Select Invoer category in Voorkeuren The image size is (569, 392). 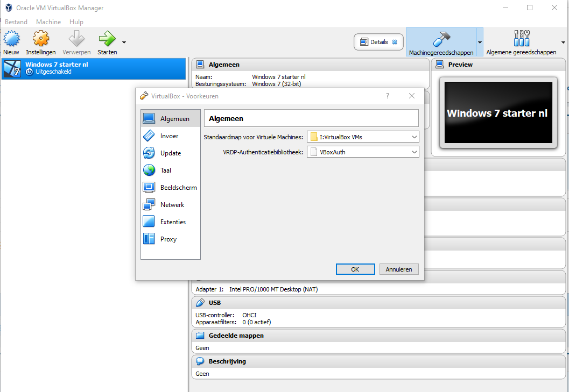click(x=171, y=136)
